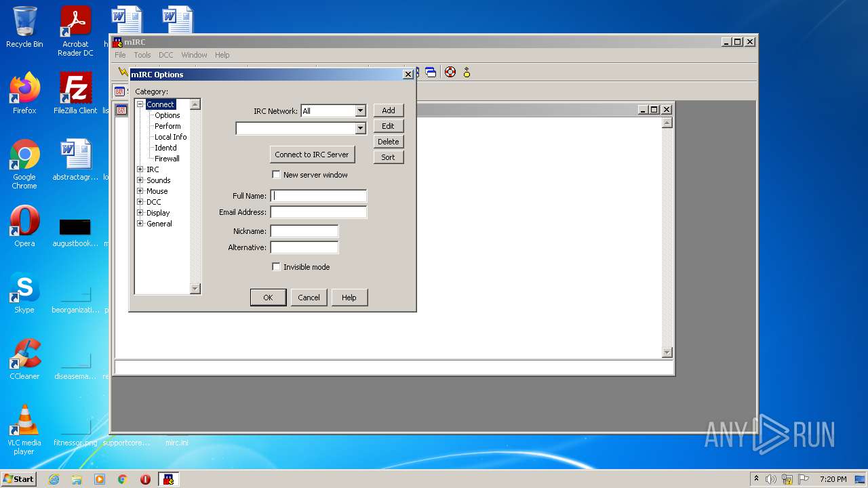This screenshot has width=868, height=488.
Task: Click the Opera taskbar icon
Action: (x=145, y=479)
